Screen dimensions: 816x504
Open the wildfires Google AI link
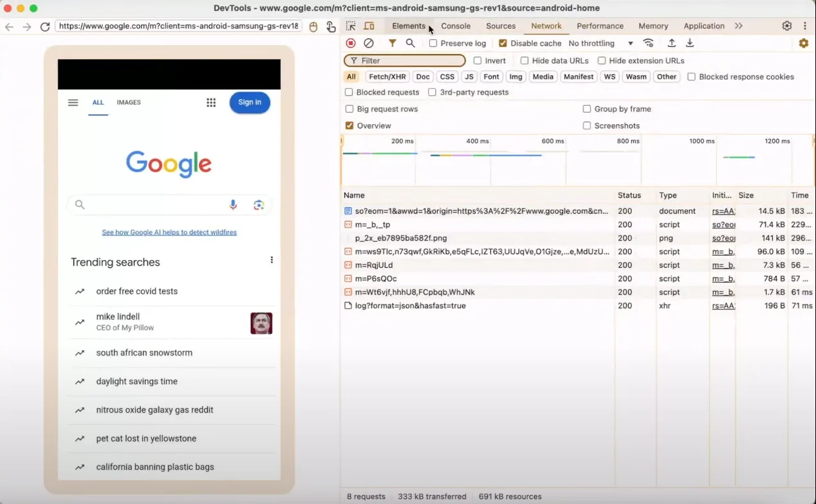point(169,232)
